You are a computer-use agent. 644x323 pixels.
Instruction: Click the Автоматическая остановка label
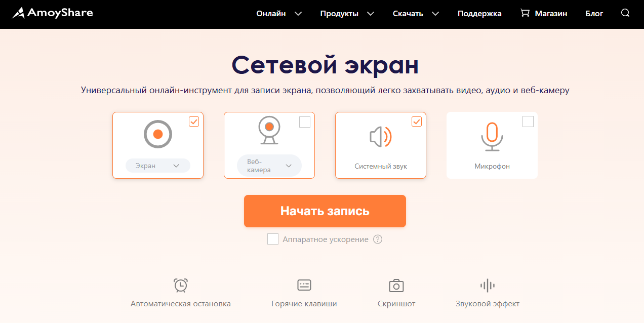pos(181,304)
